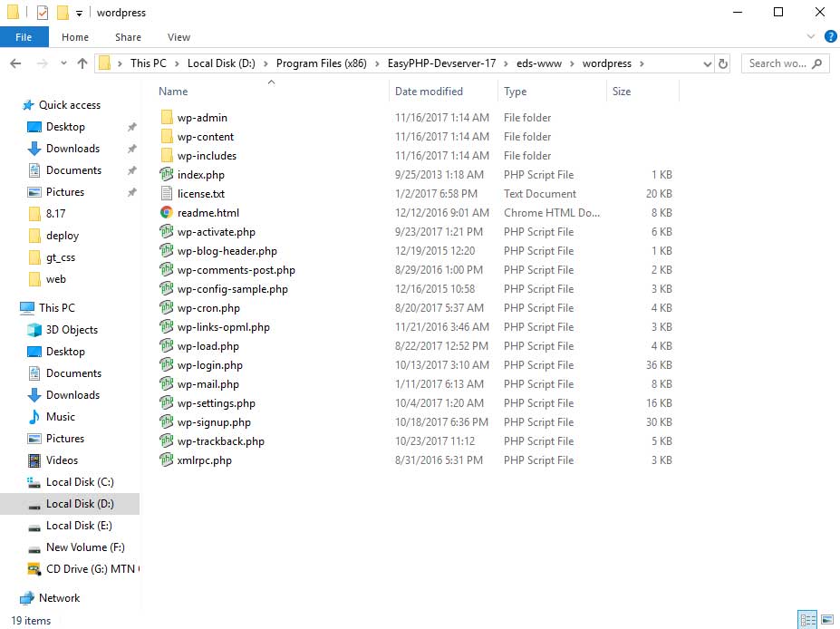
Task: Select wp-activate.php file name
Action: pyautogui.click(x=216, y=232)
